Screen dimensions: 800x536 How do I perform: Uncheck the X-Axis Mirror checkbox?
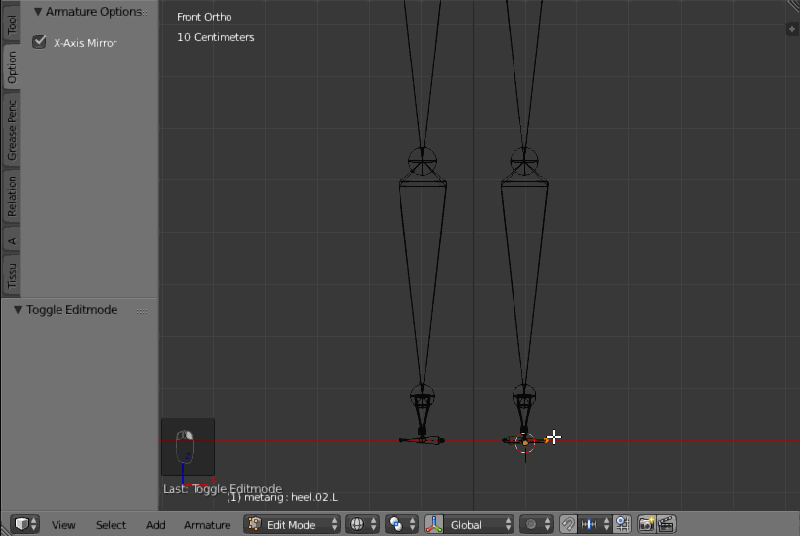[39, 42]
